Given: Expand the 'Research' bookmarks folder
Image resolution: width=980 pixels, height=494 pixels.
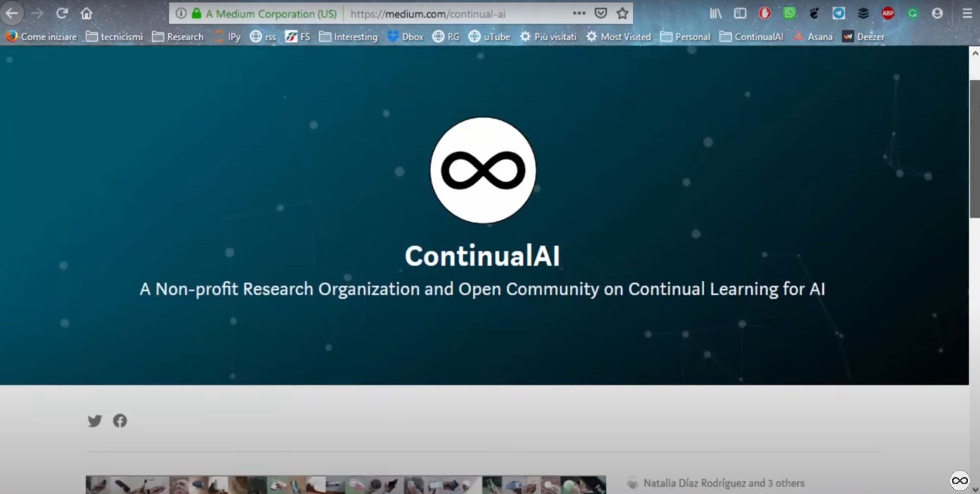Looking at the screenshot, I should (x=178, y=36).
